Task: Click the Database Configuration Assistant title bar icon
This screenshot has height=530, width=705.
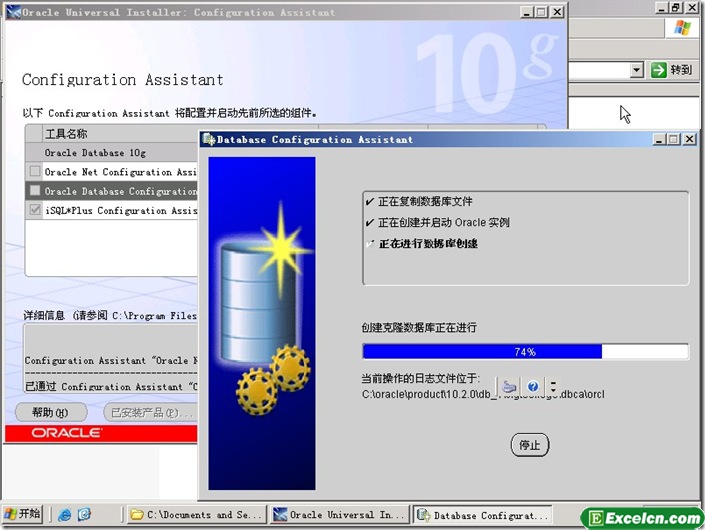Action: [208, 139]
